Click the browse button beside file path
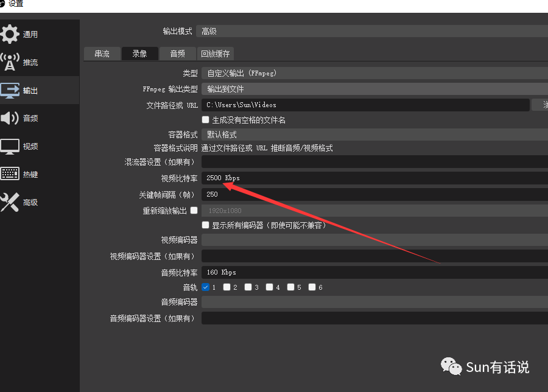Viewport: 548px width, 392px height. (x=540, y=105)
